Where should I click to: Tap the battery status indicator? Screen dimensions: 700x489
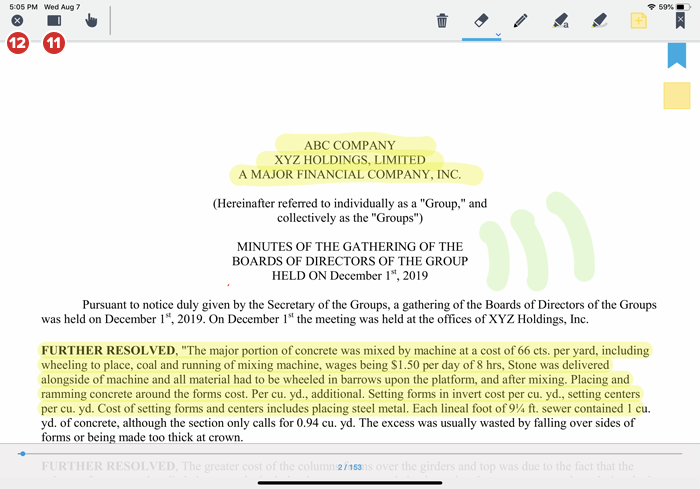pyautogui.click(x=681, y=6)
